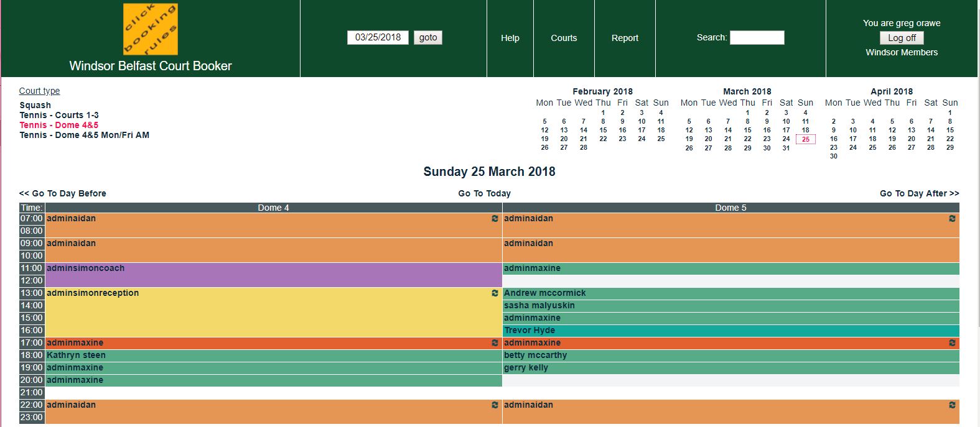Click Windsor Belfast Court Booker title

click(x=151, y=66)
